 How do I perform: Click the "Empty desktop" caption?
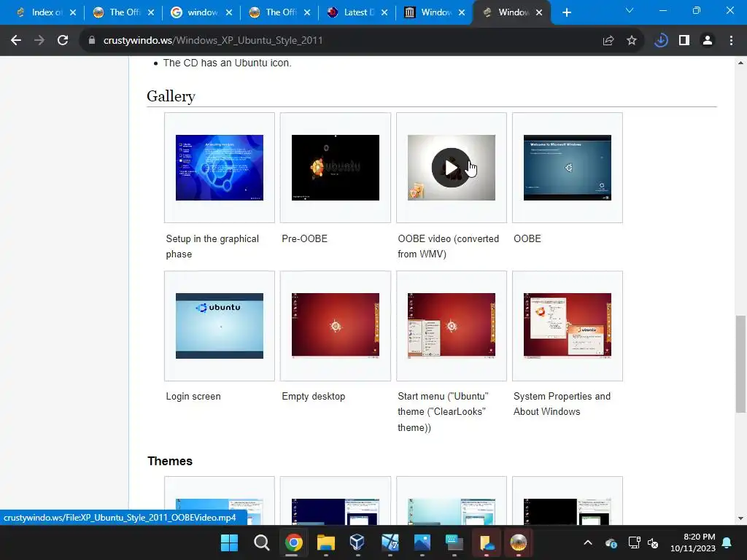(314, 396)
